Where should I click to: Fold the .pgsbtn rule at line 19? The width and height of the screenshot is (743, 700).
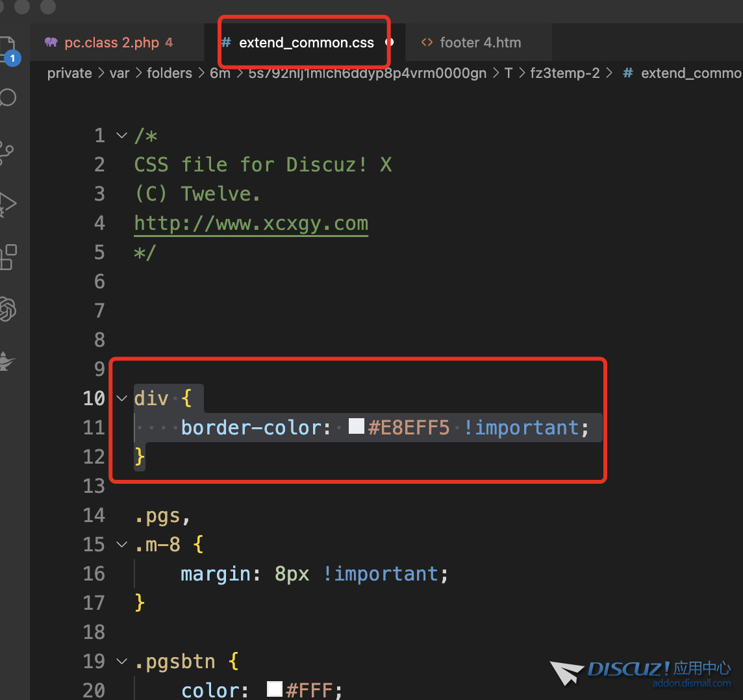click(121, 662)
